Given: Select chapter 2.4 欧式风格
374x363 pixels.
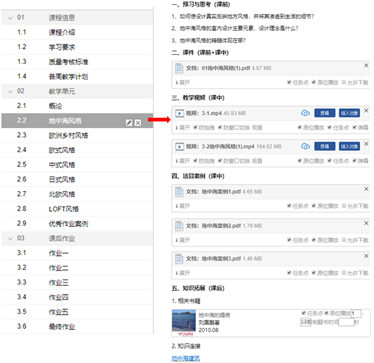Looking at the screenshot, I should pyautogui.click(x=77, y=150).
